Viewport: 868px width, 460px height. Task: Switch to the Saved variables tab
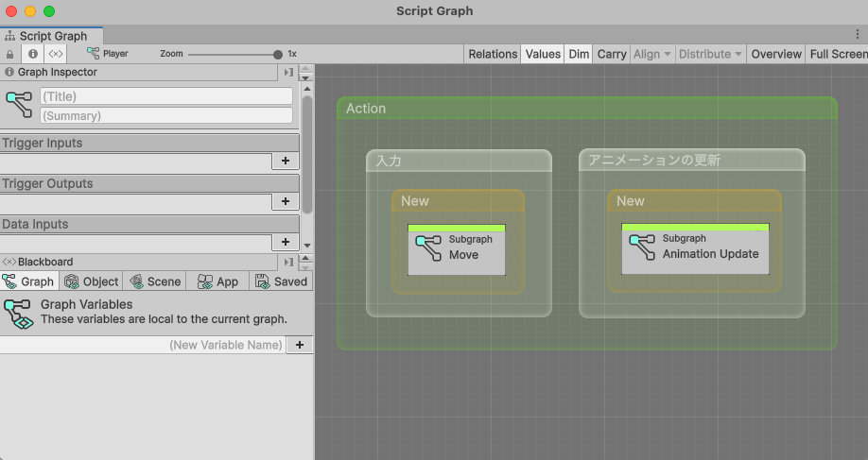[x=281, y=281]
